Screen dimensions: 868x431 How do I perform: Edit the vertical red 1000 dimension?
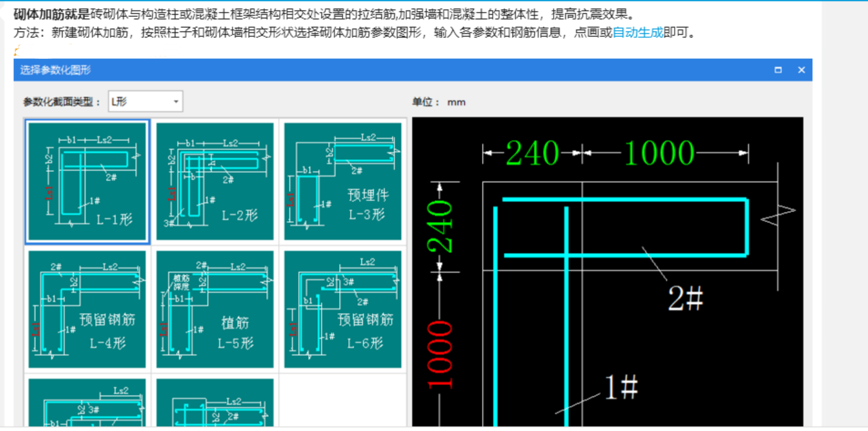(440, 355)
